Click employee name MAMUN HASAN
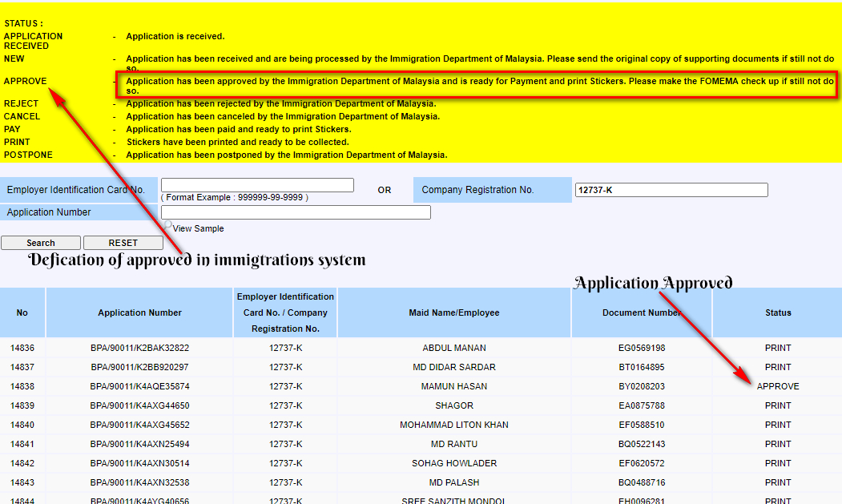The image size is (842, 504). click(454, 386)
